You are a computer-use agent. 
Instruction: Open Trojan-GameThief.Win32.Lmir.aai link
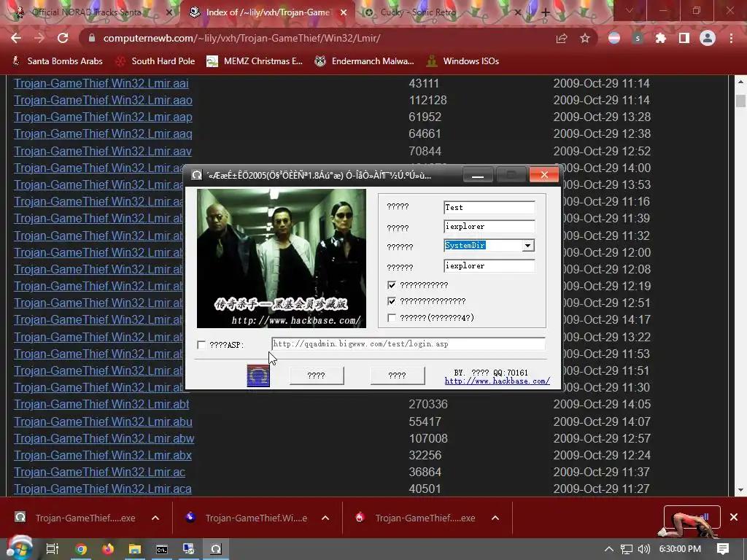[101, 83]
